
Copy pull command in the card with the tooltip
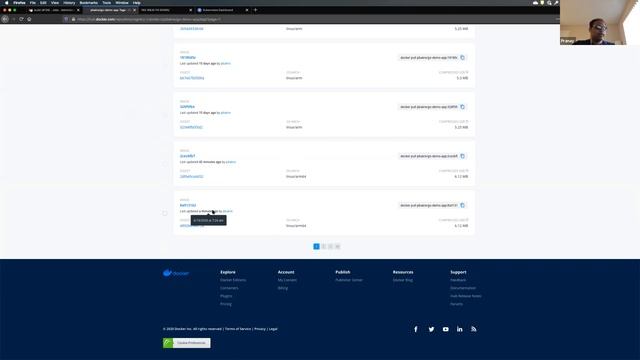click(x=462, y=205)
